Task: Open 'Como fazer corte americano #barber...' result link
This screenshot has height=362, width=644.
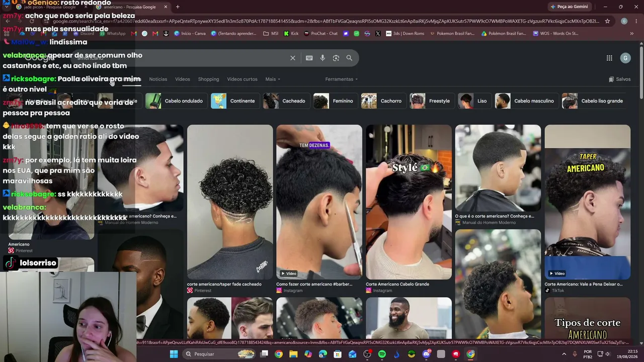Action: tap(314, 284)
